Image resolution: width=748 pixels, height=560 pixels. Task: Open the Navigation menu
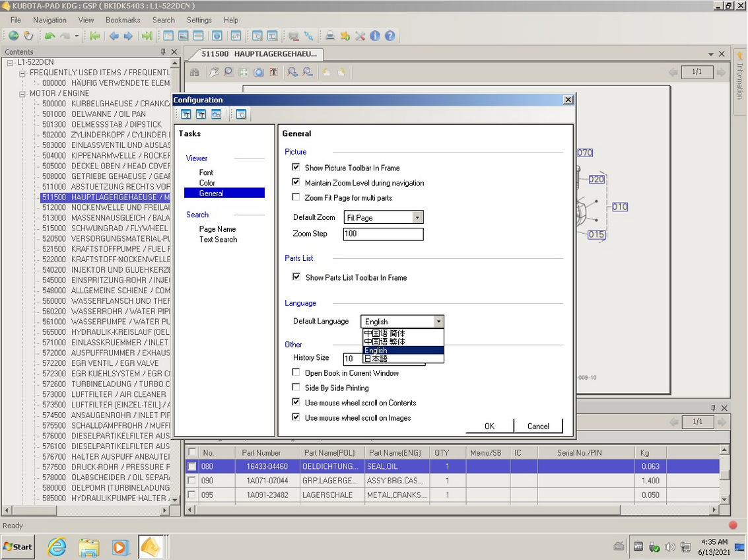click(50, 20)
